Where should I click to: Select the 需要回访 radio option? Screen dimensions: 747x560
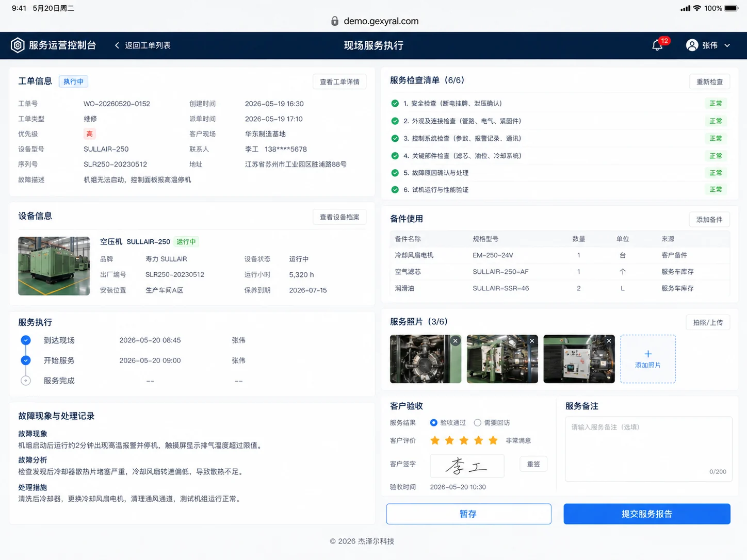[x=477, y=423]
